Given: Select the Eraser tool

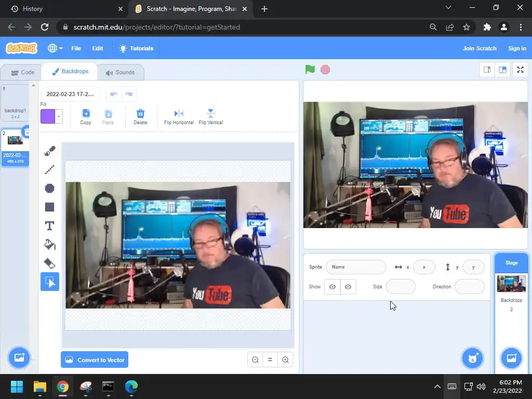Looking at the screenshot, I should click(50, 263).
